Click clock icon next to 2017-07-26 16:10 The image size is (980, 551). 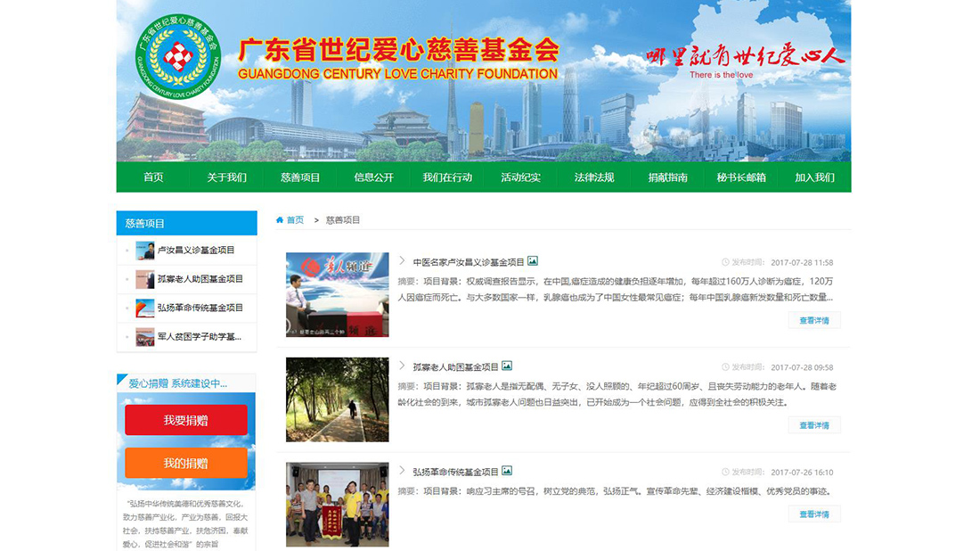click(x=725, y=473)
